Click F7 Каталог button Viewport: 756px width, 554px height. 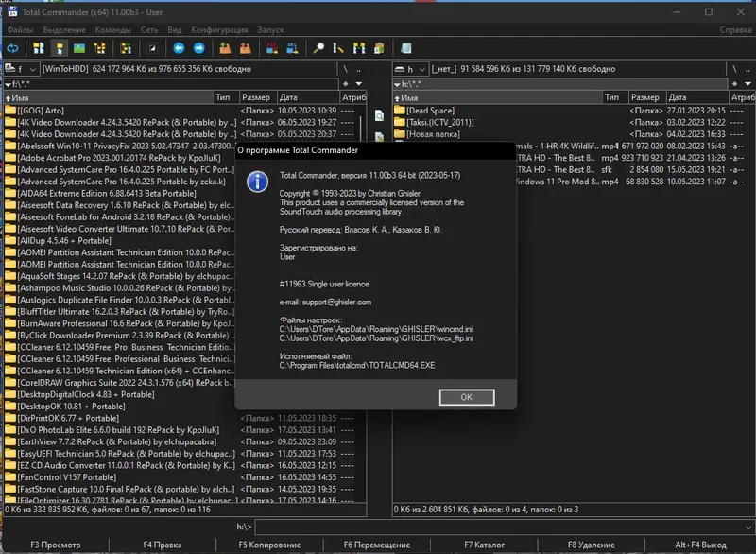pyautogui.click(x=484, y=545)
